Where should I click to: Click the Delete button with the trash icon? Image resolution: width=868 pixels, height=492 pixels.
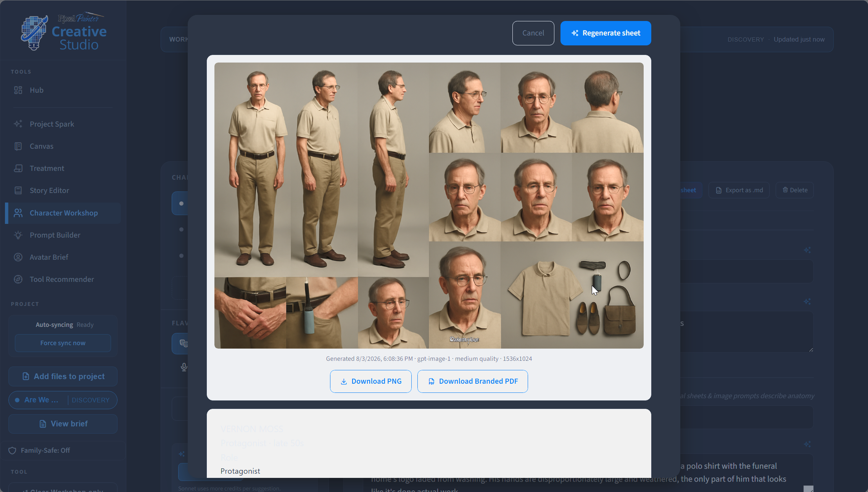click(795, 190)
